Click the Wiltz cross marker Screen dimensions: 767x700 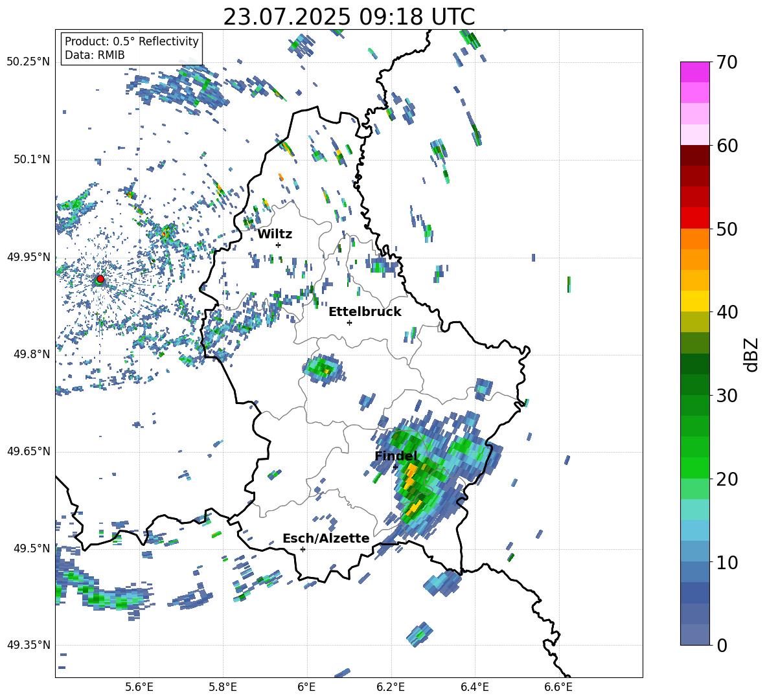(279, 245)
